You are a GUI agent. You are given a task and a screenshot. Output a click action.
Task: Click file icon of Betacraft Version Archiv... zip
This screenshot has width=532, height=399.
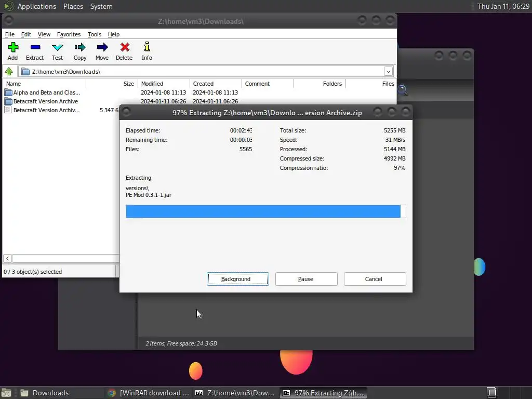coord(8,110)
